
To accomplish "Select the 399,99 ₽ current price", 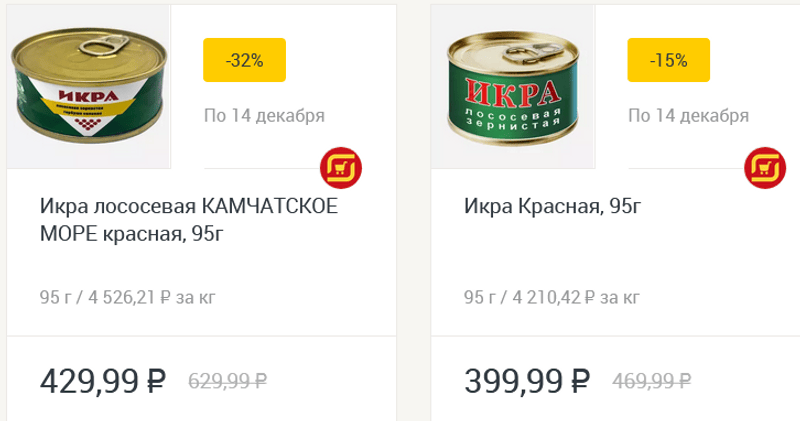I will [527, 381].
